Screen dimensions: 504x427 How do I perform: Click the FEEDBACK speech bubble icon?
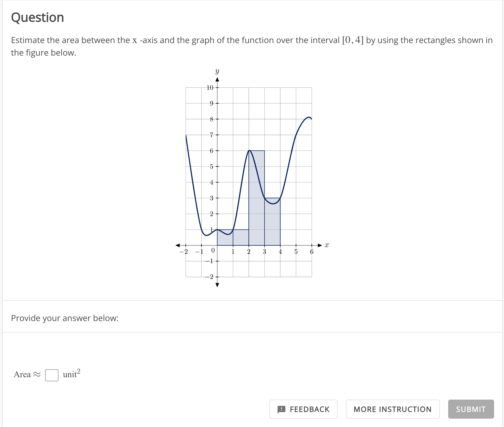[282, 409]
